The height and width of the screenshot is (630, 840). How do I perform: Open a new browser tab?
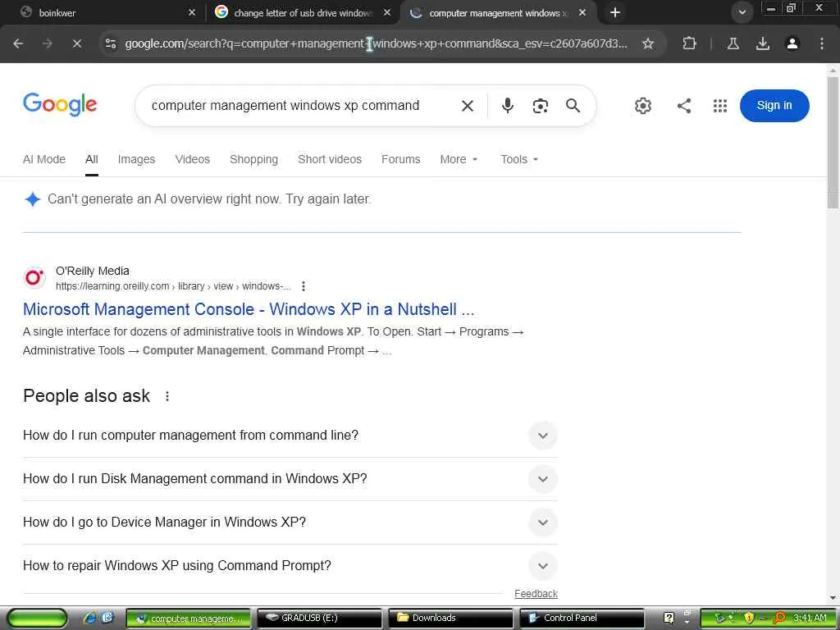pyautogui.click(x=615, y=12)
